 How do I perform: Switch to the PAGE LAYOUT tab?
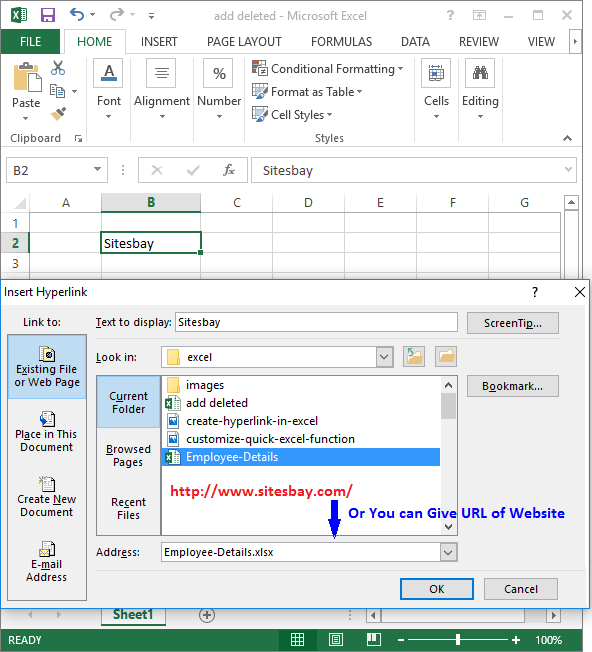pos(244,42)
